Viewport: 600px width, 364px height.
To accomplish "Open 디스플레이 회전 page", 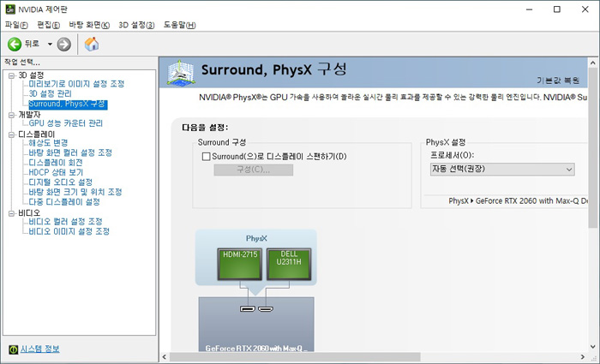I will click(x=56, y=163).
